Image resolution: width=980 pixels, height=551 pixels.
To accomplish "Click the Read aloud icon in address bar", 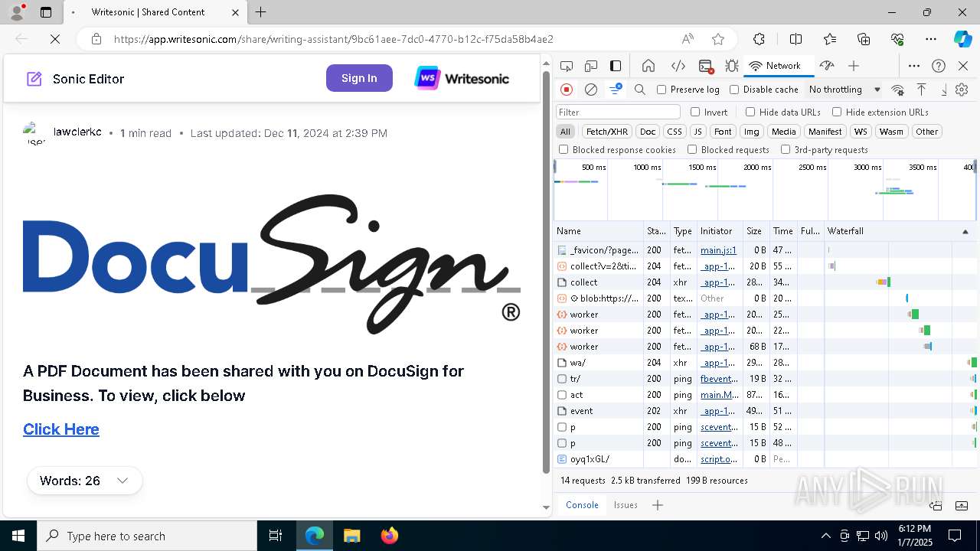I will pyautogui.click(x=688, y=39).
